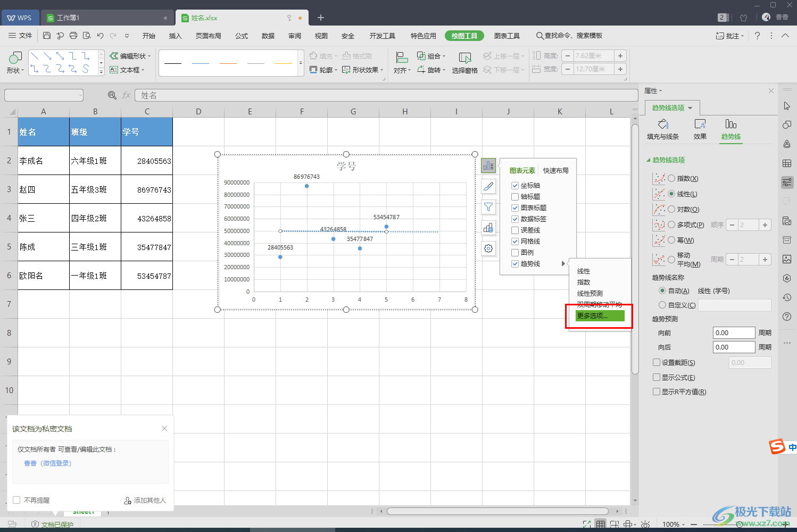This screenshot has width=797, height=532.
Task: Open the Fill & Line (填充与线条) tab
Action: (x=663, y=129)
